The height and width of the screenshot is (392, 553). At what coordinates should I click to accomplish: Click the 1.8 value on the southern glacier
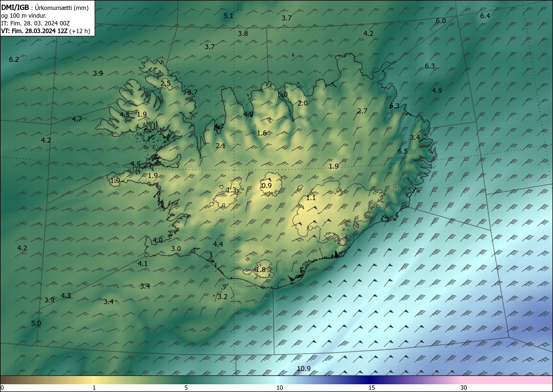point(260,270)
